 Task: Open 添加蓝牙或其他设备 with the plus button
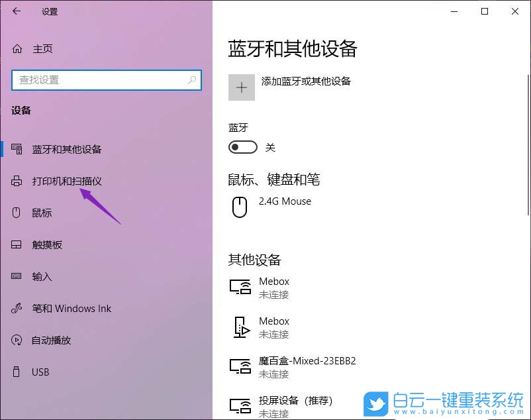242,87
